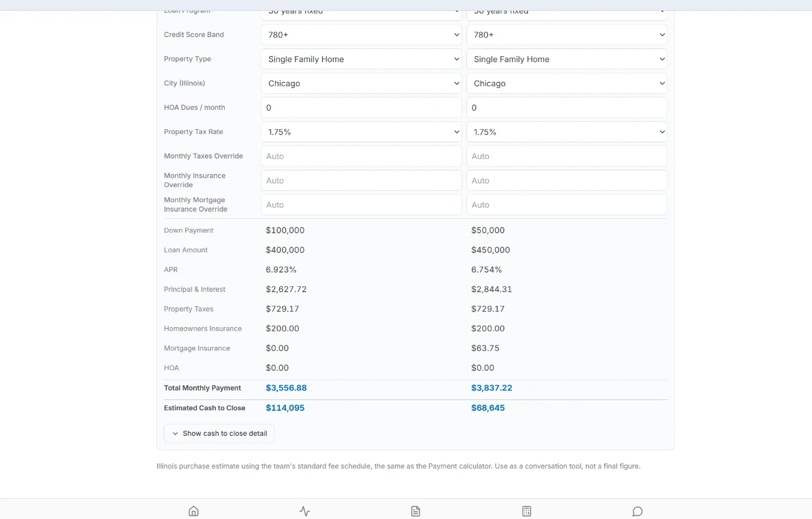The height and width of the screenshot is (519, 812).
Task: Click the Total Monthly Payment row label
Action: [x=203, y=388]
